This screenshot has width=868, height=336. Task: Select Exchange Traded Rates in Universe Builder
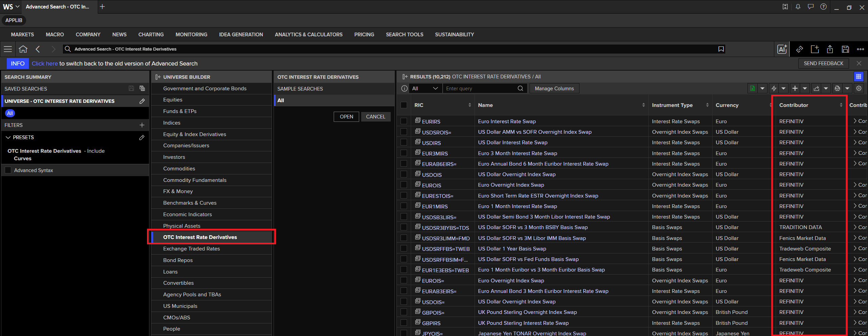click(x=211, y=249)
